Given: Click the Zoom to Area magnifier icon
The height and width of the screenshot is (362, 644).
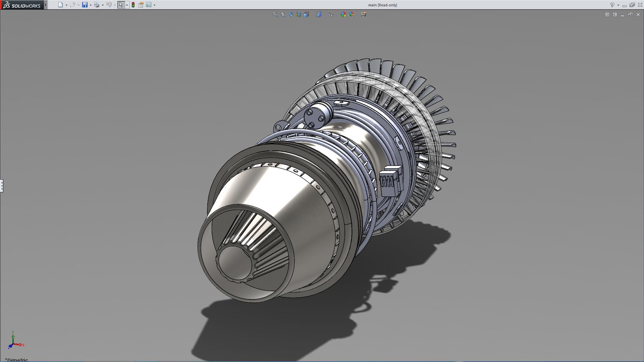Looking at the screenshot, I should pyautogui.click(x=283, y=14).
